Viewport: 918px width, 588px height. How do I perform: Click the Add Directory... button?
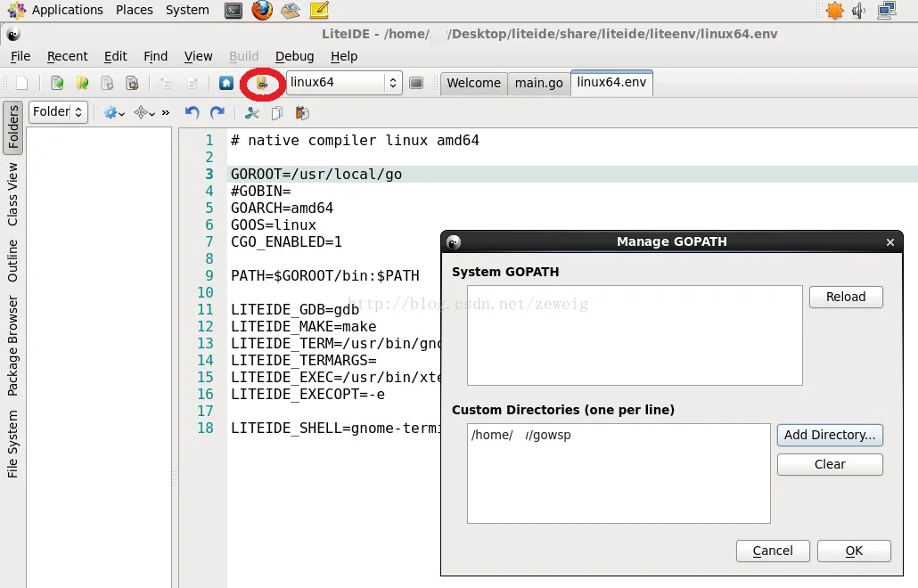pyautogui.click(x=830, y=435)
